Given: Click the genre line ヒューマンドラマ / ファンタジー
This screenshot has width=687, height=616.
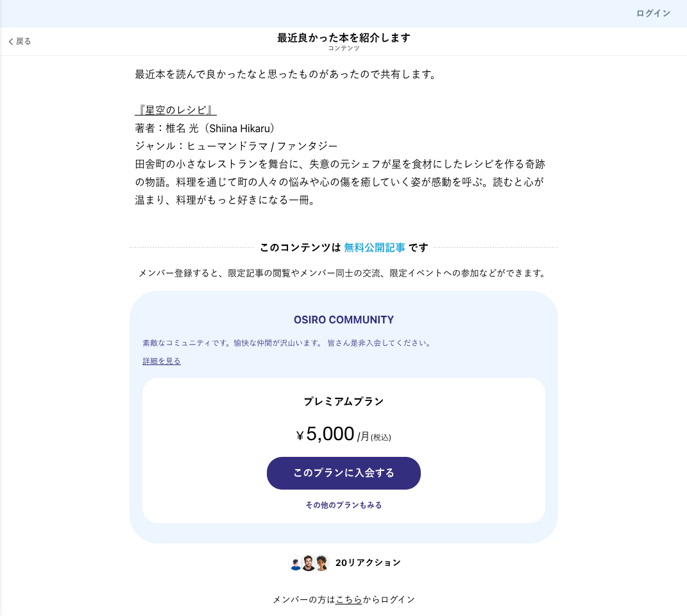Looking at the screenshot, I should (236, 146).
